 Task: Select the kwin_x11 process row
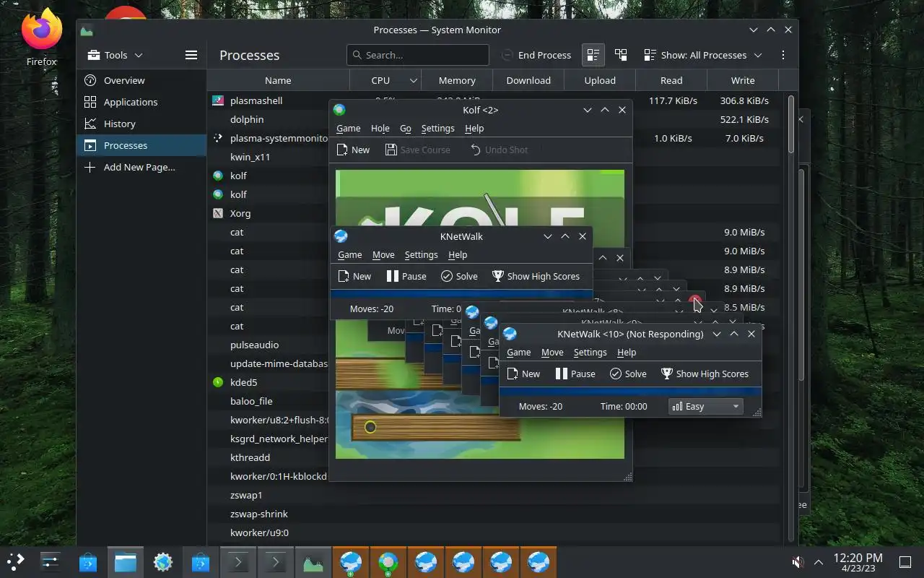coord(494,157)
